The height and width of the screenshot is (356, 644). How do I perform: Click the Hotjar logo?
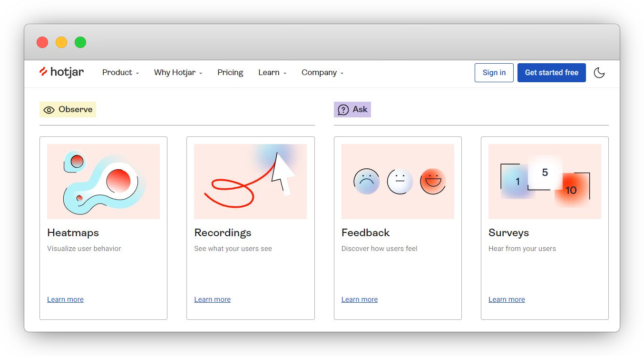click(61, 72)
